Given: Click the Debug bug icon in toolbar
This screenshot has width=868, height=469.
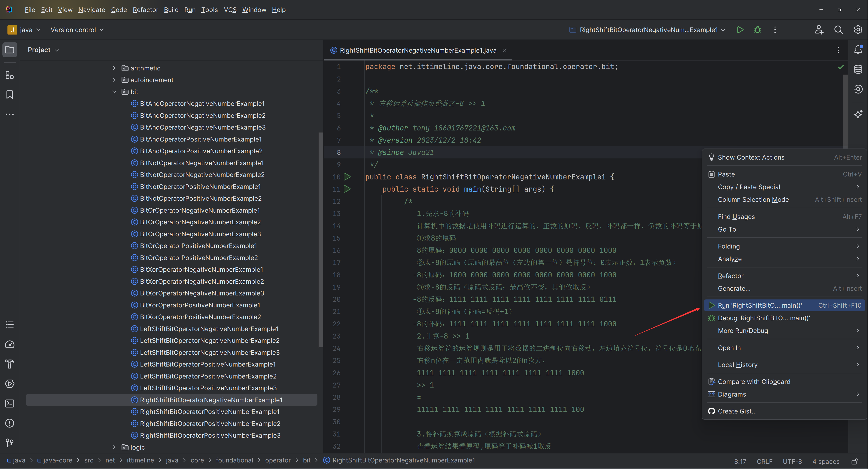Looking at the screenshot, I should 758,30.
